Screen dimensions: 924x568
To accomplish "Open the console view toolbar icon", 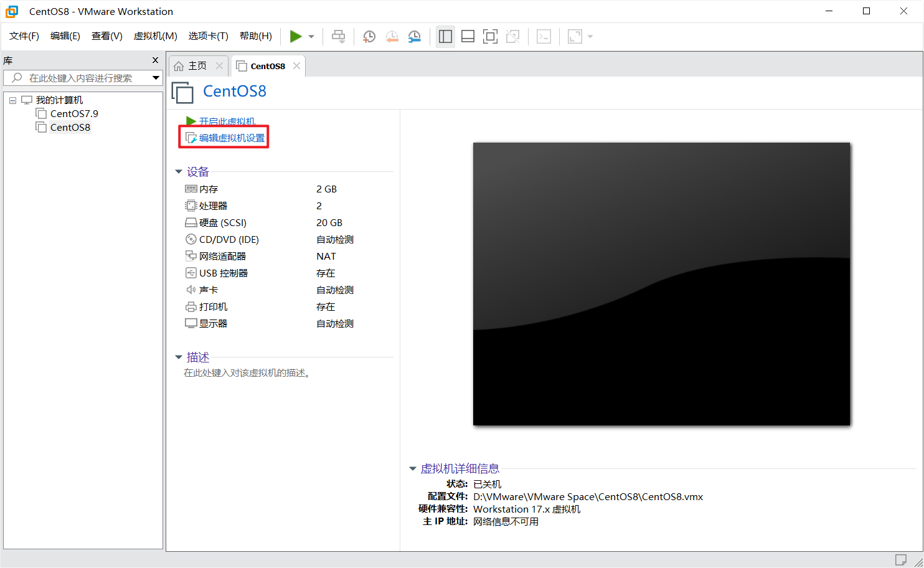I will (544, 37).
